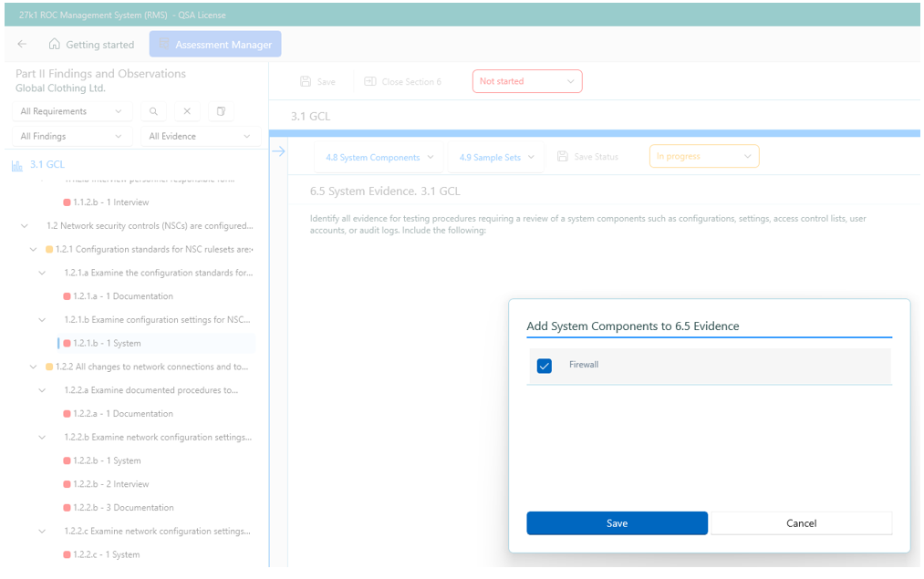Open the All Evidence dropdown

(199, 136)
